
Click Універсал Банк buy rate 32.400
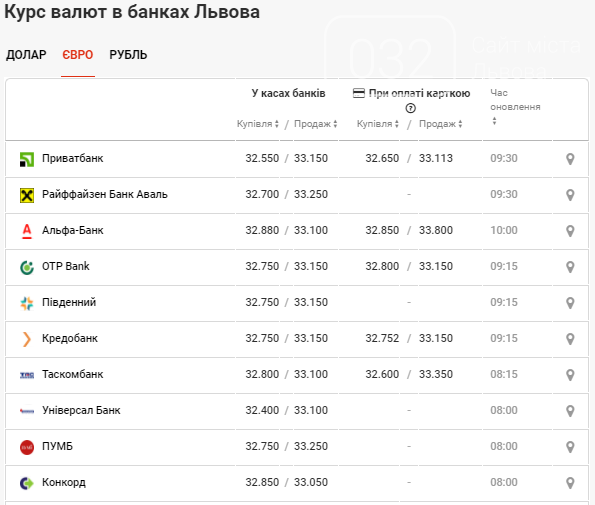click(x=262, y=411)
